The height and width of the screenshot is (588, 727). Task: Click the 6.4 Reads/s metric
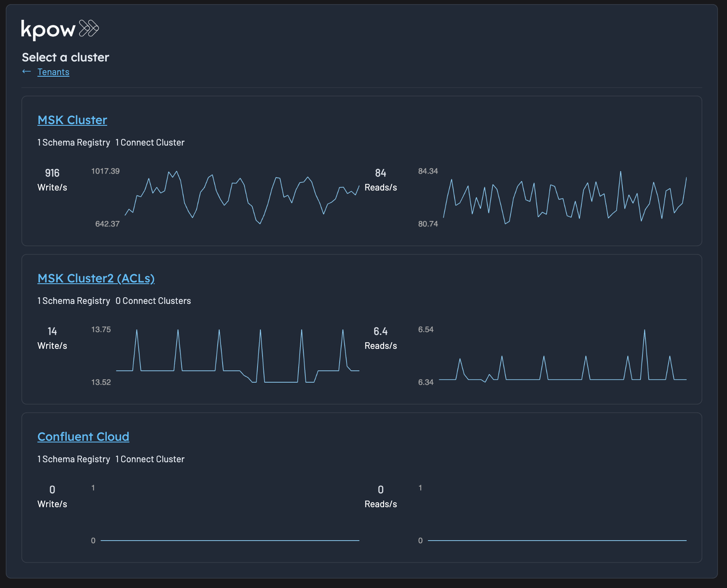click(x=380, y=338)
